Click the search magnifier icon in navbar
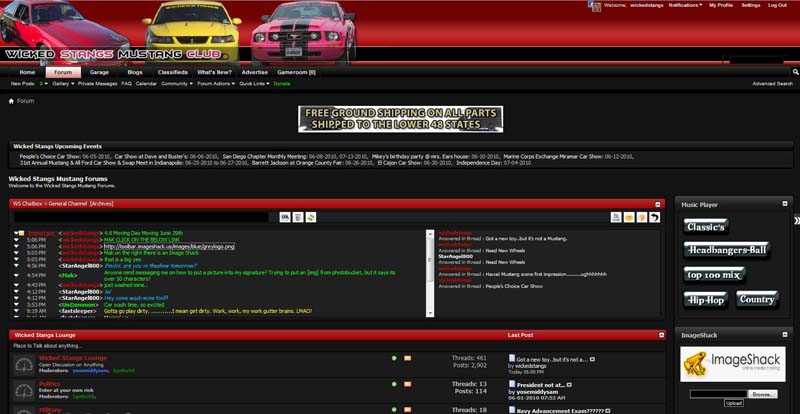Screen dimensions: 800x414 point(795,72)
